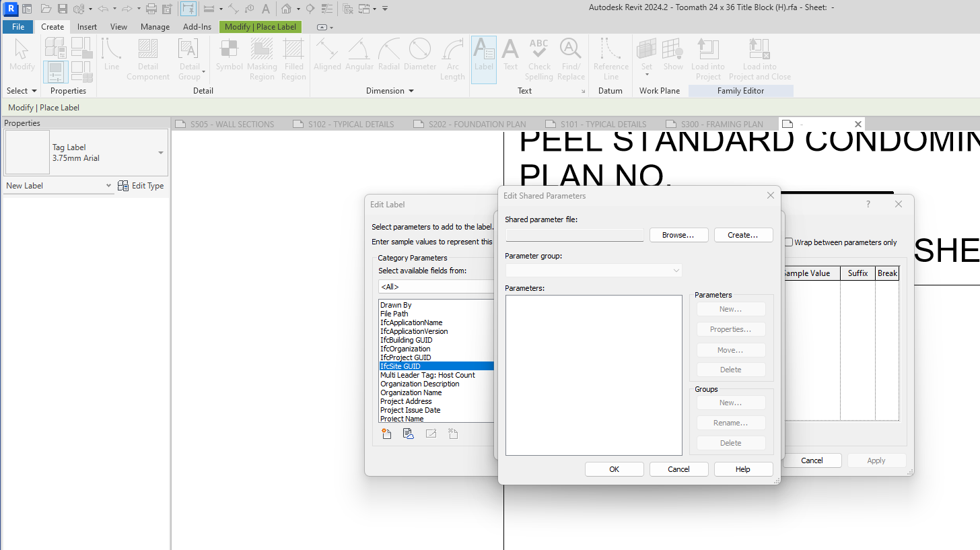Save the family file via quick access toolbar
980x550 pixels.
pos(63,9)
